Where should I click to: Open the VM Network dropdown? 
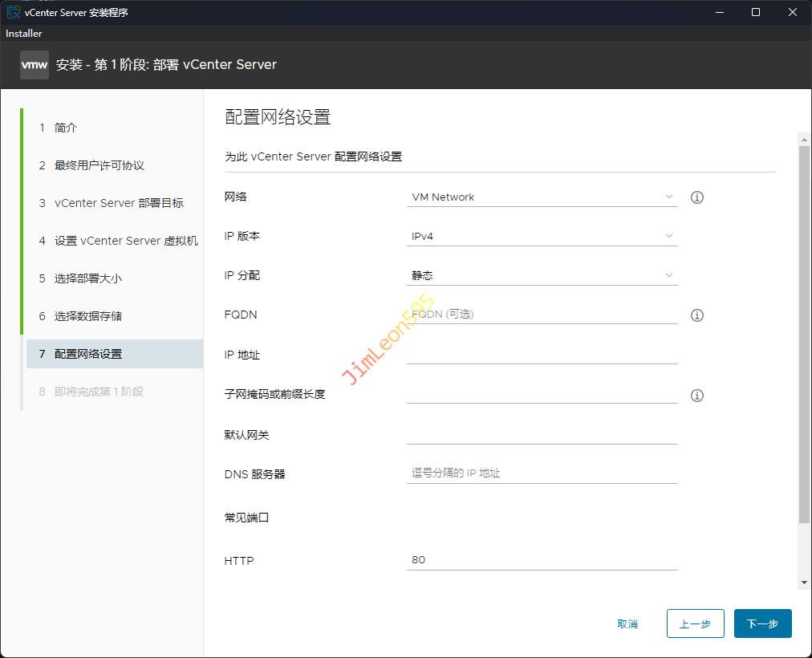(x=542, y=197)
